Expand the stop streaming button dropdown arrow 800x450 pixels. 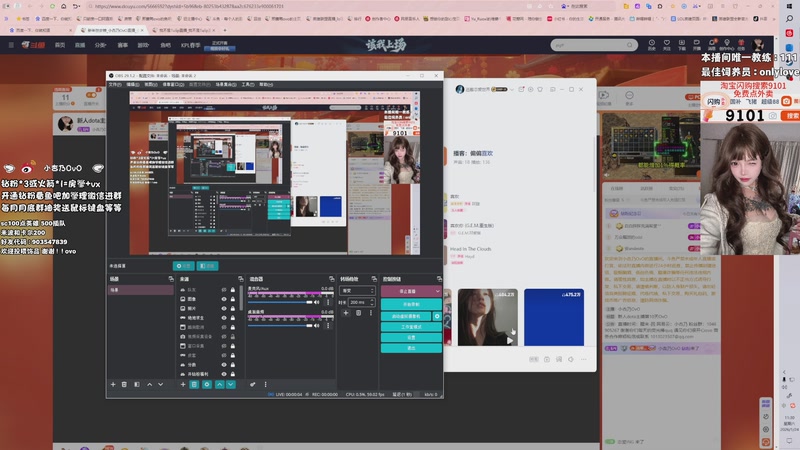[x=437, y=291]
